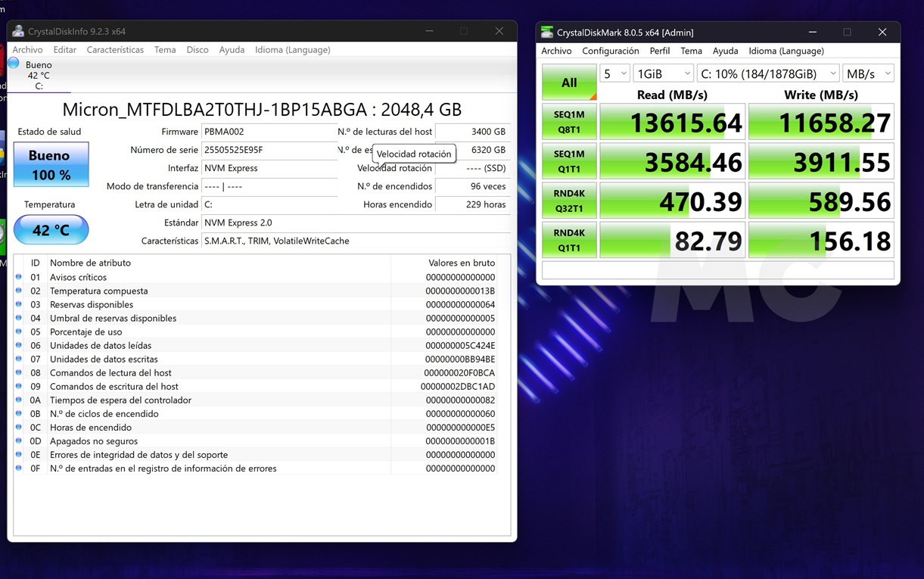Click status dot for Horas de encendido row
924x579 pixels.
pos(19,427)
